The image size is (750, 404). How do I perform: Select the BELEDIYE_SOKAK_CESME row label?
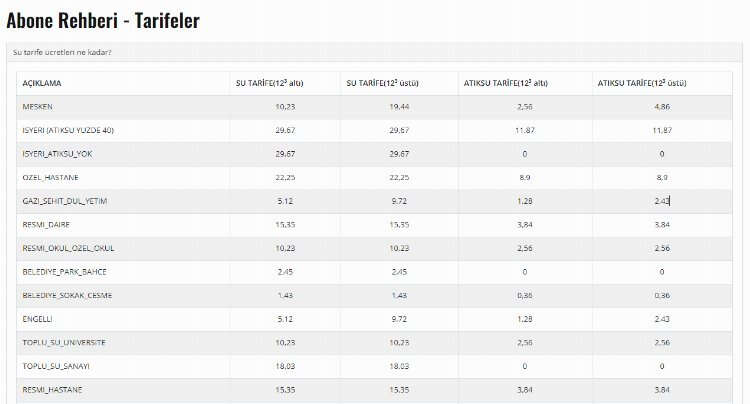click(67, 295)
